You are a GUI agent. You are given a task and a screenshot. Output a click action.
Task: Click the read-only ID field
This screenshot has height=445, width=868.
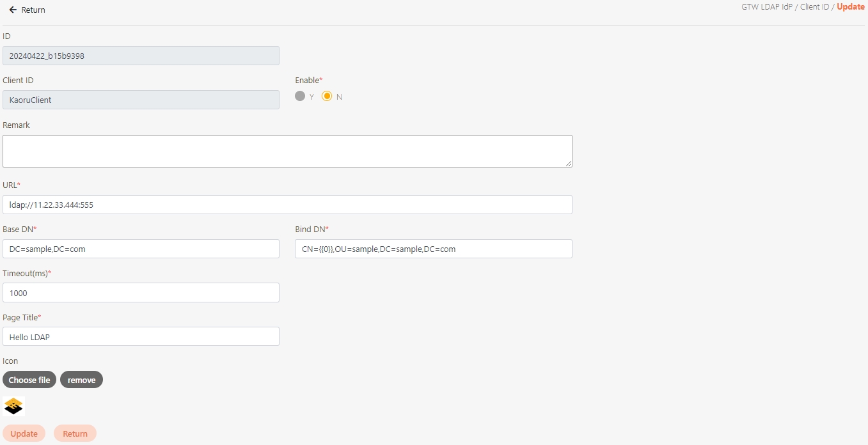pyautogui.click(x=141, y=56)
